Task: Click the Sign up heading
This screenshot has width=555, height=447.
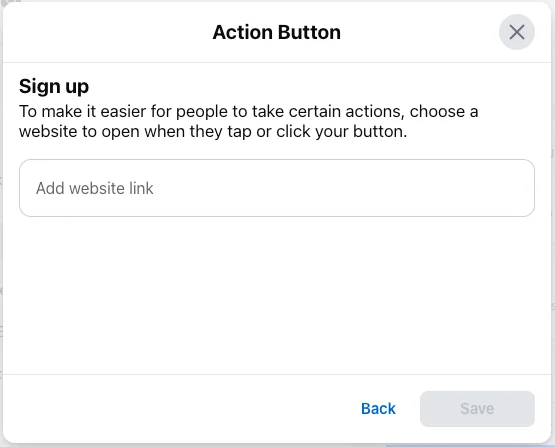Action: (54, 87)
